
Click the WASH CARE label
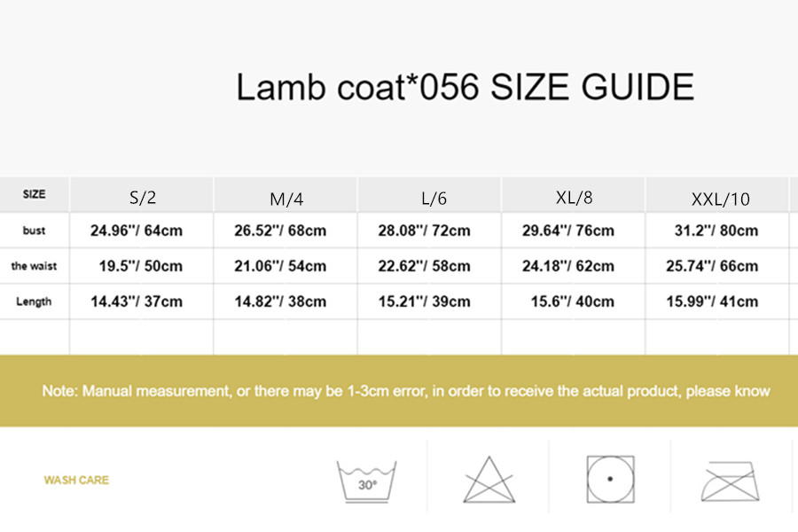click(x=76, y=481)
